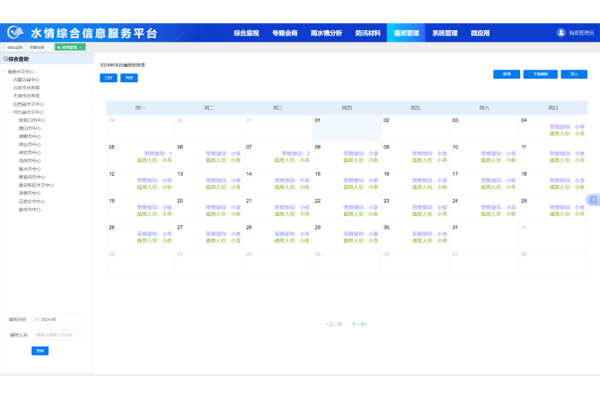Focus the 值班人员 name input field

tap(60, 335)
